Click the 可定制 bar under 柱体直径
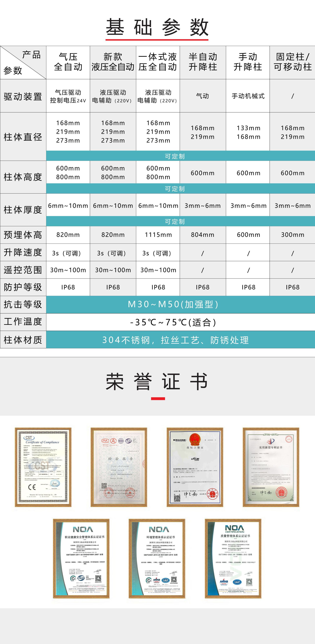This screenshot has height=644, width=315. pos(174,156)
